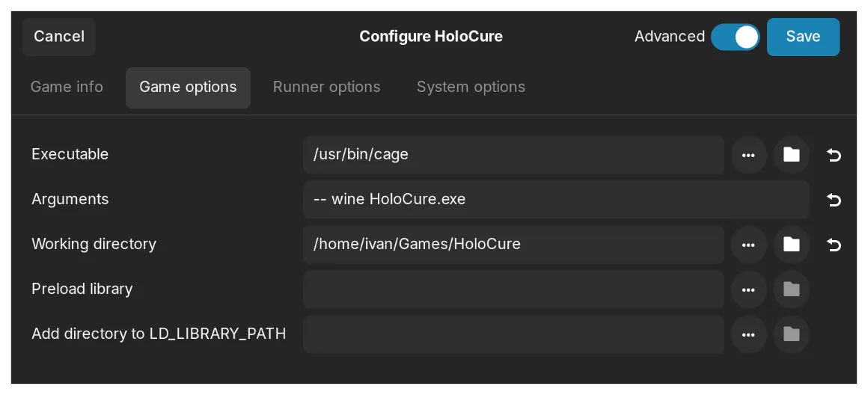
Task: Switch to the Game info tab
Action: click(x=67, y=88)
